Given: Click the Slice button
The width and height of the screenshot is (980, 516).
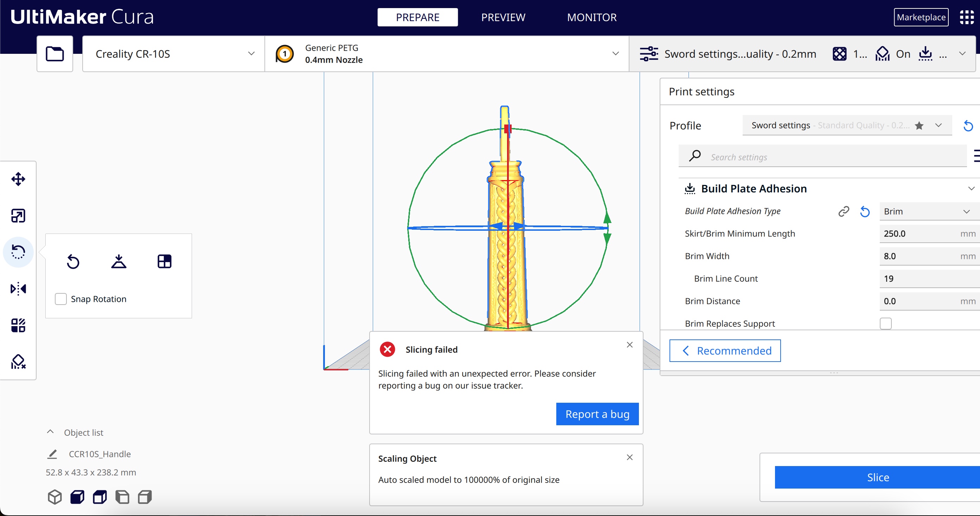Looking at the screenshot, I should (x=877, y=477).
